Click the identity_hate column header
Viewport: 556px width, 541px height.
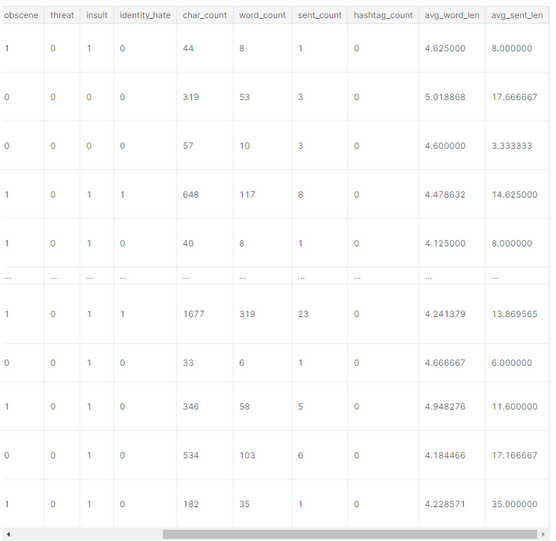pyautogui.click(x=145, y=15)
